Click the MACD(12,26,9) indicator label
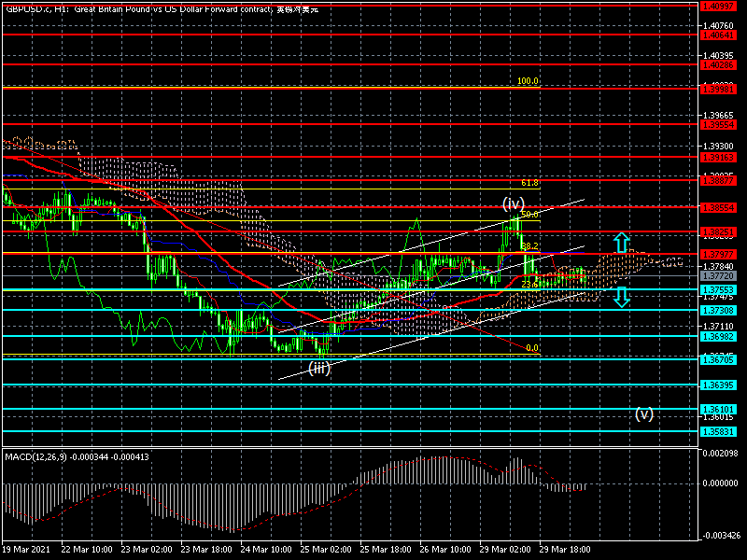 (78, 456)
